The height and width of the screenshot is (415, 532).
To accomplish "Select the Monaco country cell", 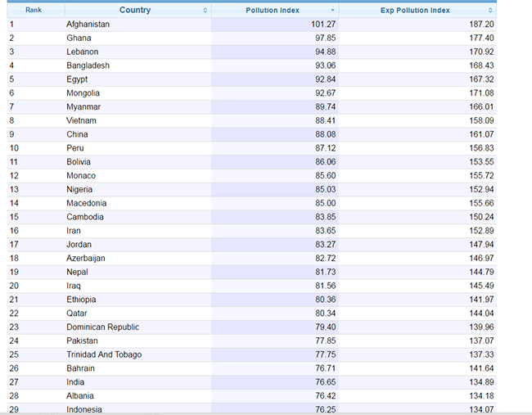I will tap(81, 176).
